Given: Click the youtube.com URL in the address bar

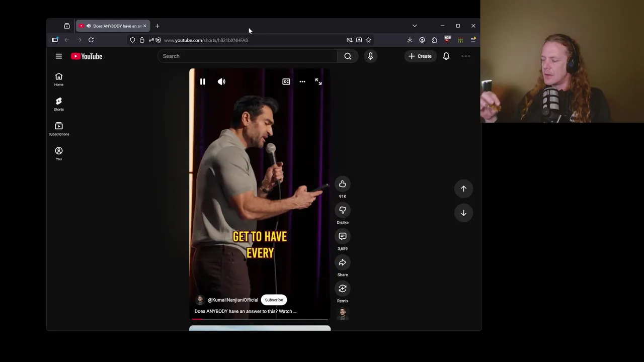Looking at the screenshot, I should coord(206,40).
